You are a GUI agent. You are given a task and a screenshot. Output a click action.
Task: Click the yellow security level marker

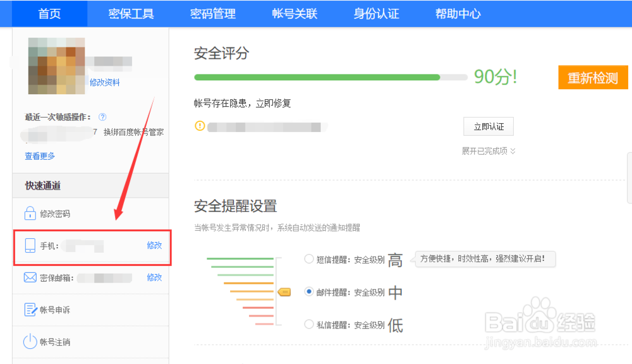pyautogui.click(x=284, y=292)
